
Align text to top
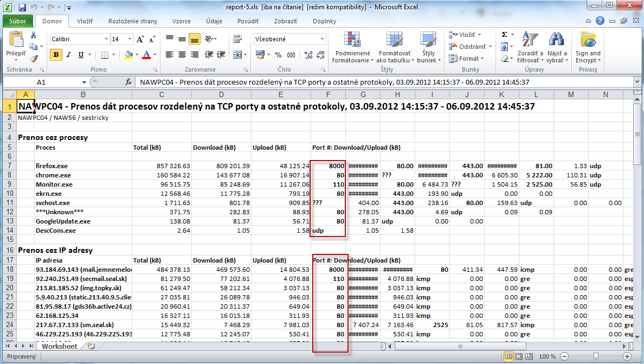[x=170, y=39]
